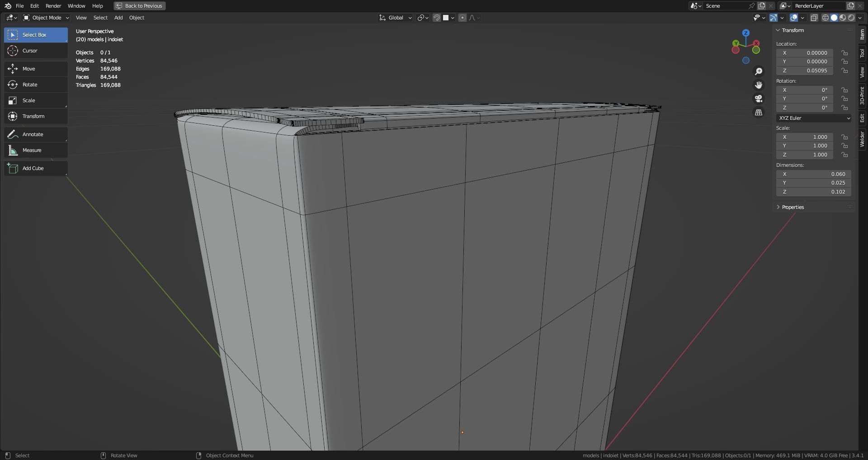Activate the Select Box tool
Image resolution: width=868 pixels, height=460 pixels.
click(36, 35)
